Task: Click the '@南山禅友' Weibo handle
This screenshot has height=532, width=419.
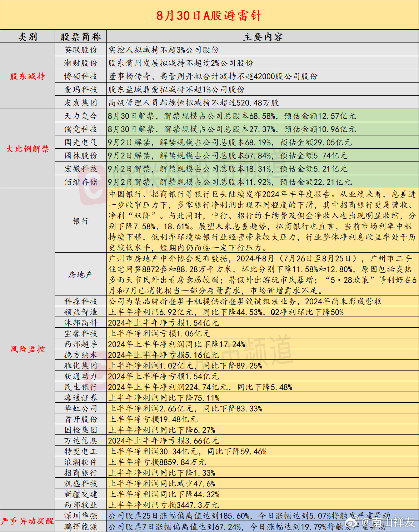Action: click(x=388, y=523)
